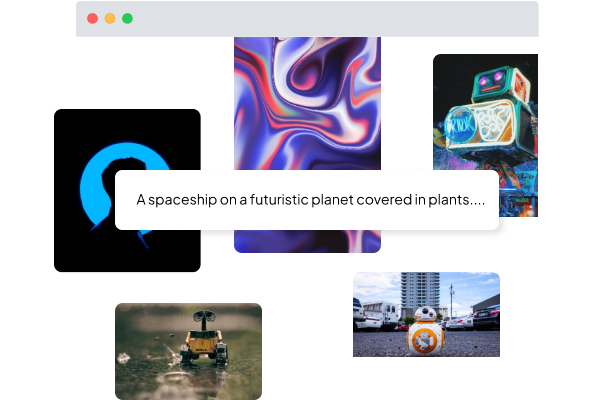592x400 pixels.
Task: Open the BB-8 droid parking lot photo
Action: point(426,314)
